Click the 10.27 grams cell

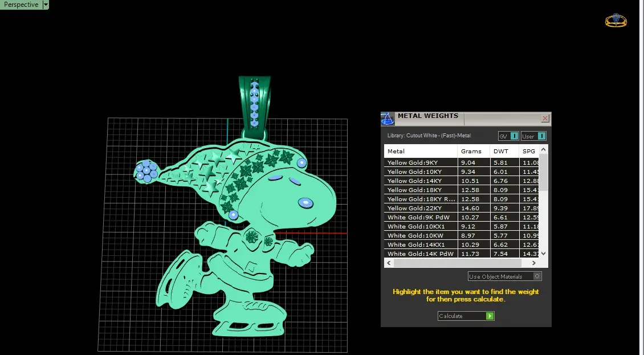click(x=474, y=217)
